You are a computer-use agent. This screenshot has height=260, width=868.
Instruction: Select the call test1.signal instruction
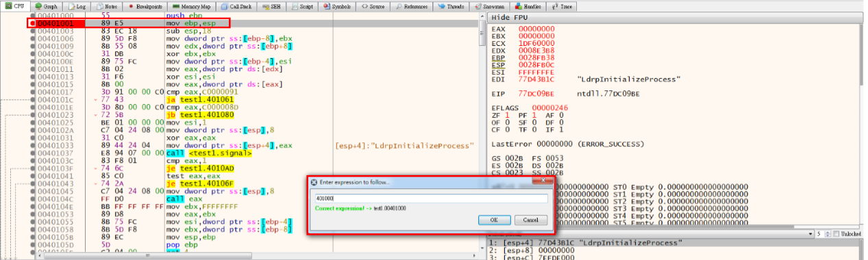click(x=209, y=153)
